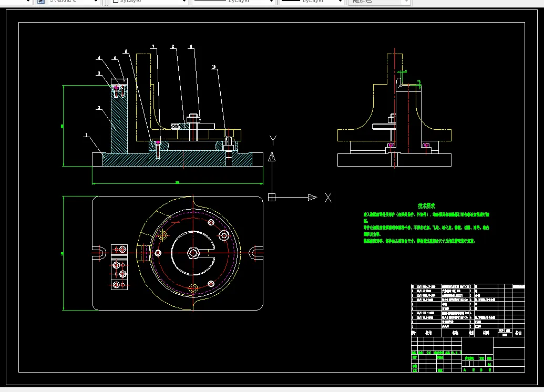Select the UCS X axis arrowhead
The height and width of the screenshot is (392, 544).
click(x=312, y=198)
